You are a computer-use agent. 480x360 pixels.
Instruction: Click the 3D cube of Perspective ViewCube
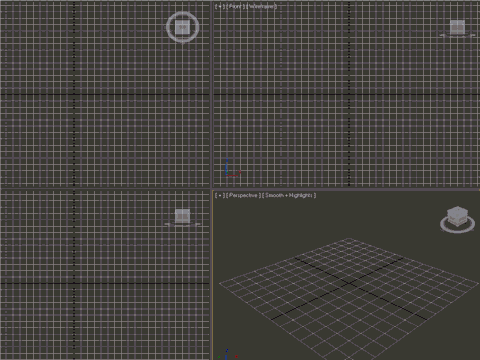457,216
